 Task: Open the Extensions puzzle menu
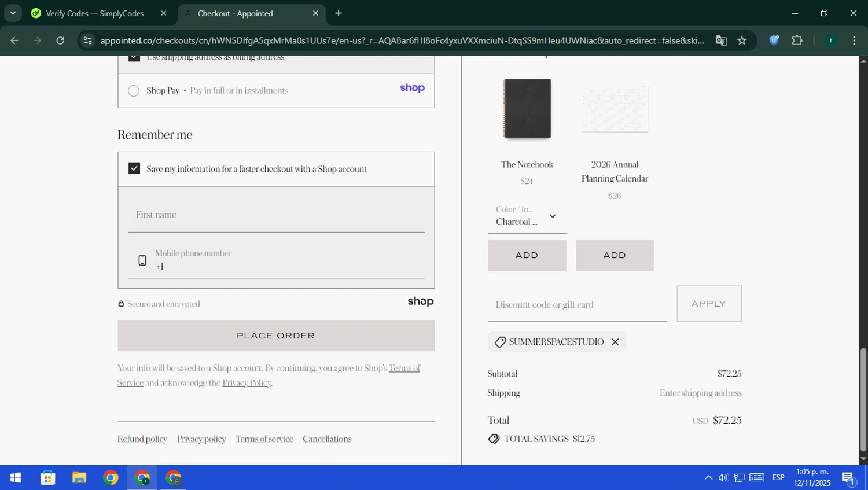[x=797, y=40]
